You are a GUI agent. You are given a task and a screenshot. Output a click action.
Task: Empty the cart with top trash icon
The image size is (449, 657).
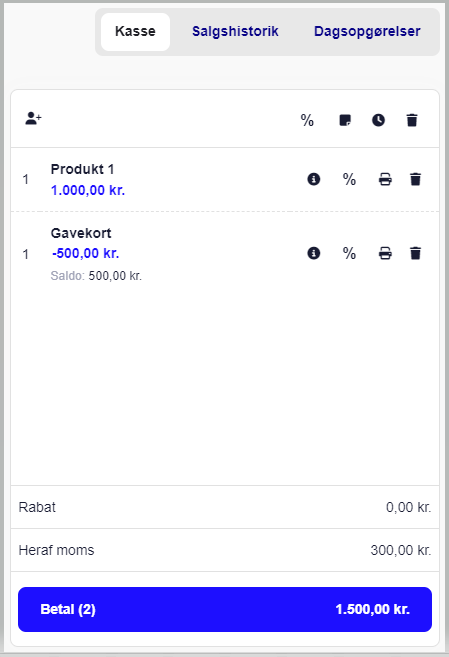(412, 120)
